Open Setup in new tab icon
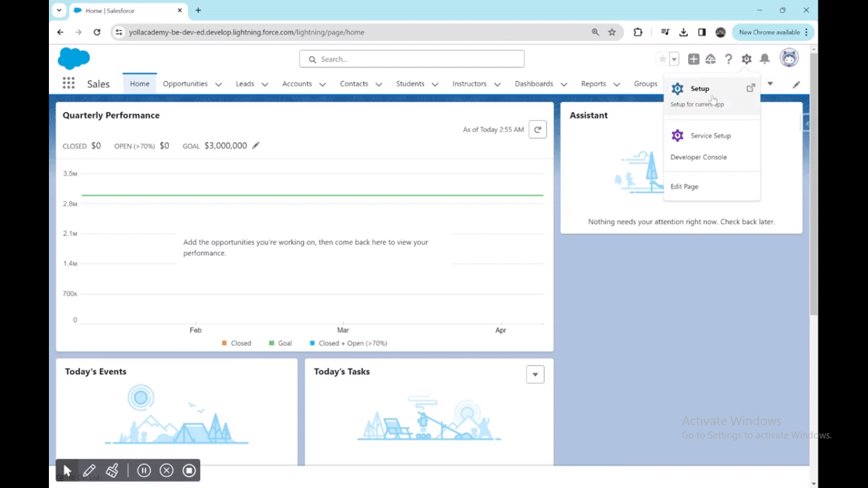Viewport: 868px width, 488px height. pyautogui.click(x=750, y=88)
